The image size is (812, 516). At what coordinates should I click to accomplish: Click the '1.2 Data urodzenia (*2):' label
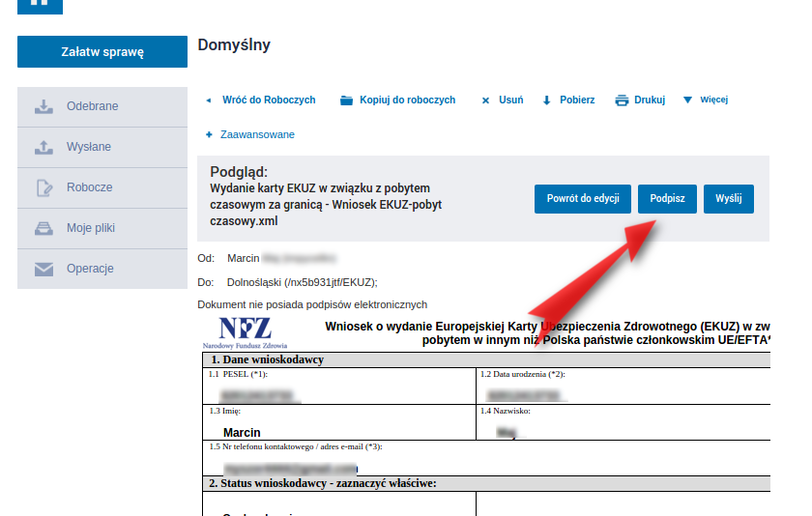pos(523,374)
